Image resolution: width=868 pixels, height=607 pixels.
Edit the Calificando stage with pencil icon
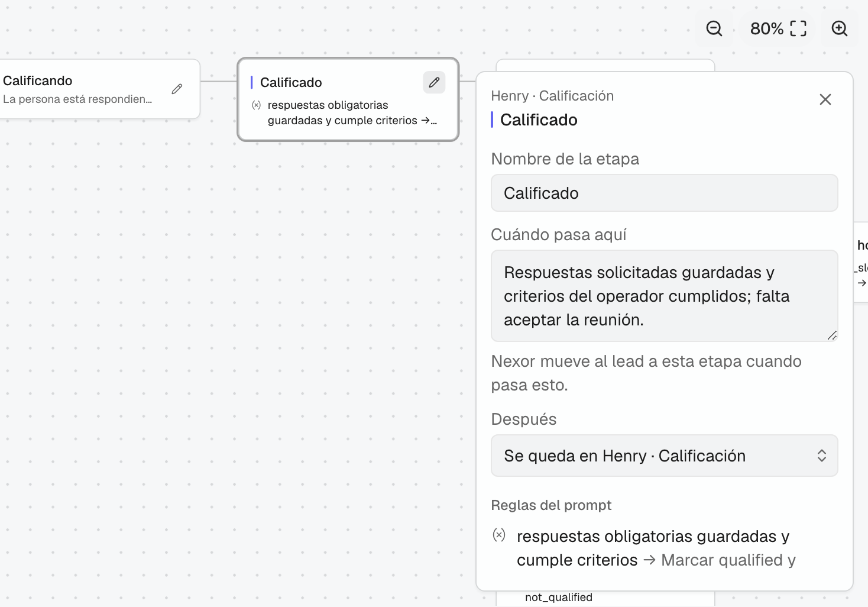(177, 89)
